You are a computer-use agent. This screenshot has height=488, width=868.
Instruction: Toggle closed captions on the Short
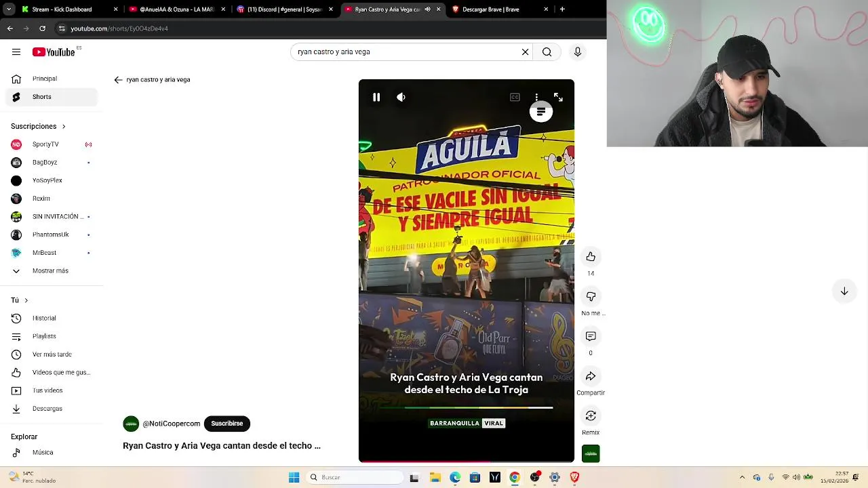(x=515, y=98)
